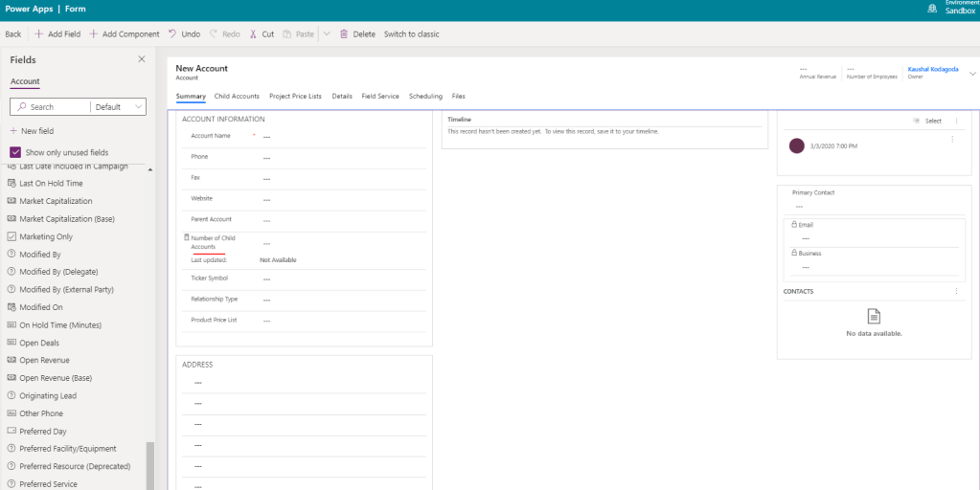This screenshot has height=490, width=980.
Task: Click the Back button in toolbar
Action: tap(13, 34)
